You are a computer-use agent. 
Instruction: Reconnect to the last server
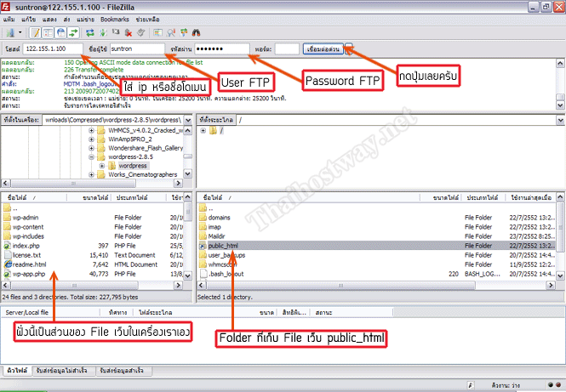(140, 33)
